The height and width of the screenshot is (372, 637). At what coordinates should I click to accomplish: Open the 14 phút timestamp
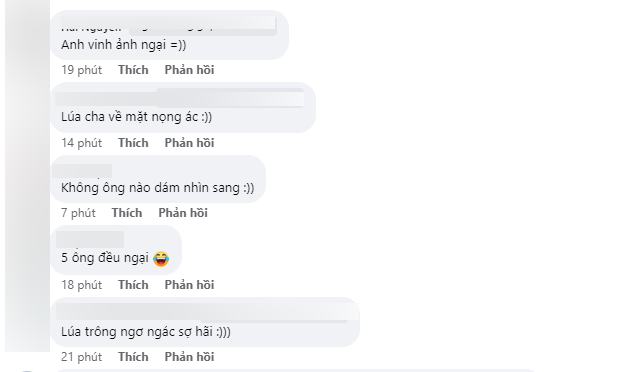pyautogui.click(x=82, y=143)
